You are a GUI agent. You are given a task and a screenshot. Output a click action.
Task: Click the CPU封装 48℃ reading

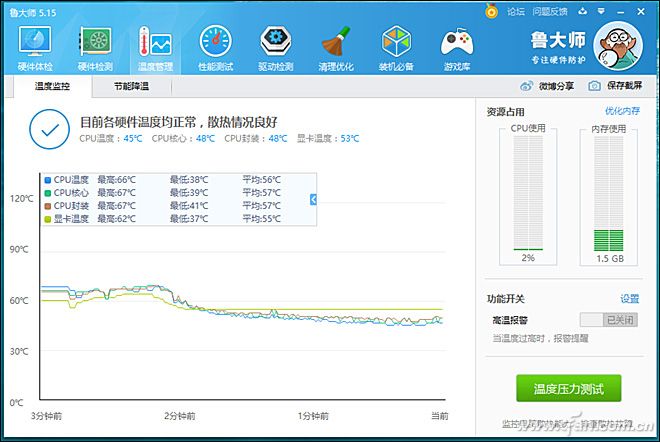[255, 138]
